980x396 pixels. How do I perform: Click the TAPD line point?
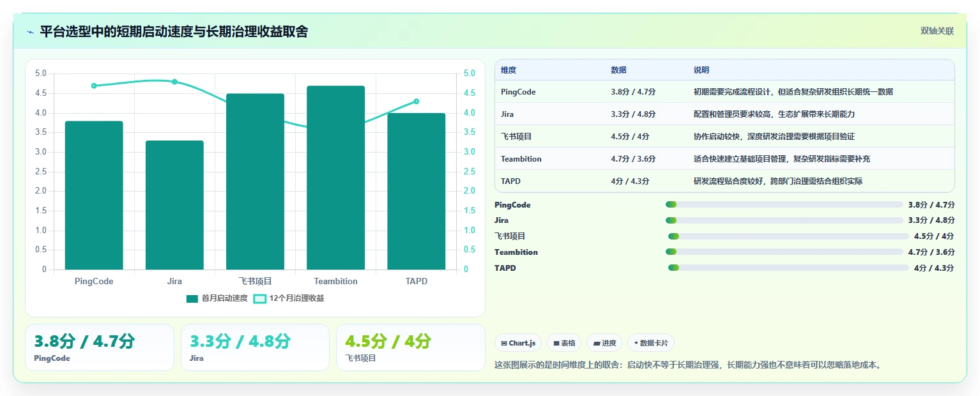pos(416,102)
